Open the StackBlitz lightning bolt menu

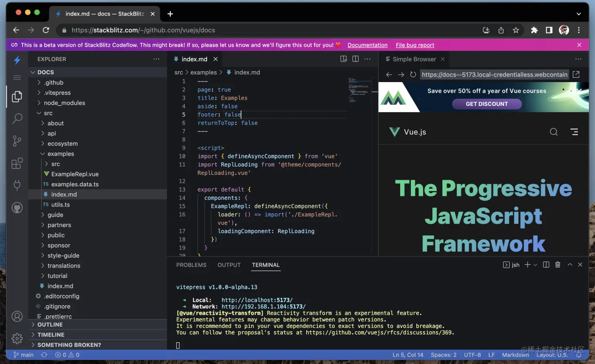point(17,60)
